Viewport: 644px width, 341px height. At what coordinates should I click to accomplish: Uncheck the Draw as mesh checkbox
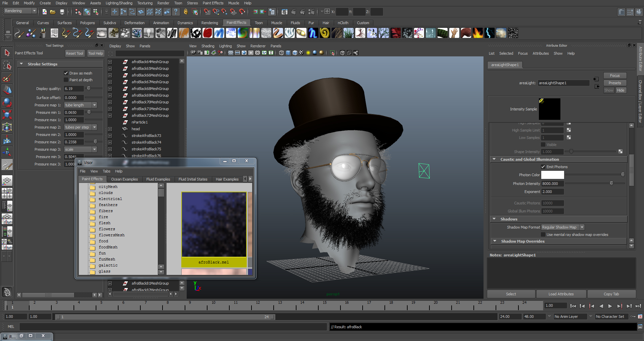tap(66, 73)
